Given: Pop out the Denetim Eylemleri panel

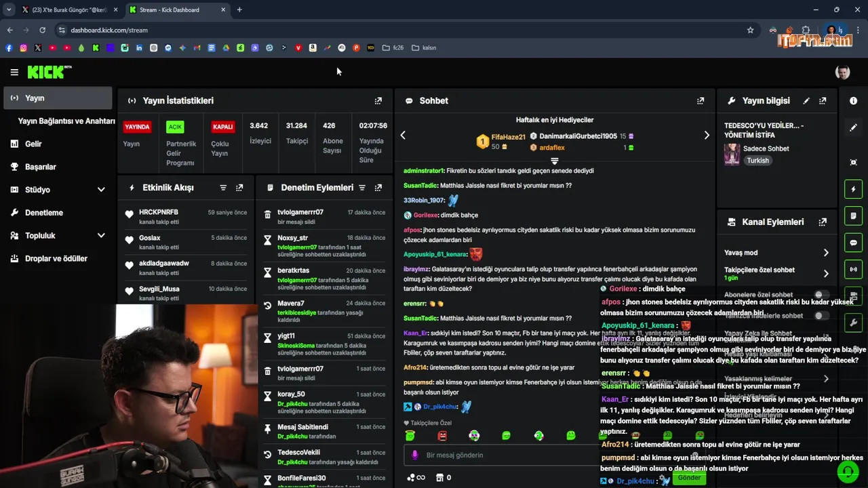Looking at the screenshot, I should 378,188.
